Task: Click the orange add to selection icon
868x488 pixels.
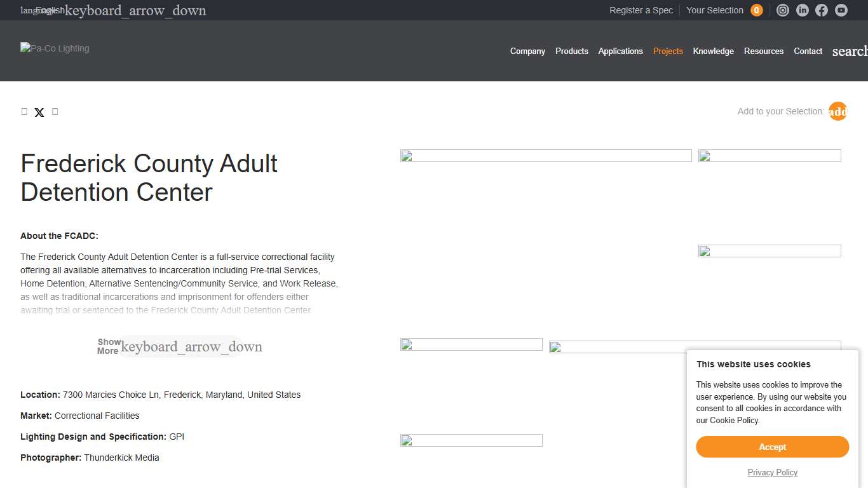Action: pyautogui.click(x=837, y=111)
